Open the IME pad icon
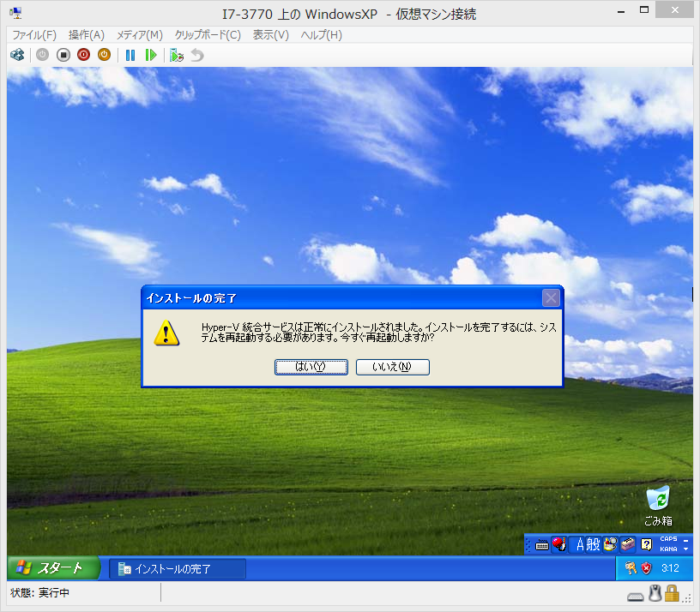 [610, 544]
